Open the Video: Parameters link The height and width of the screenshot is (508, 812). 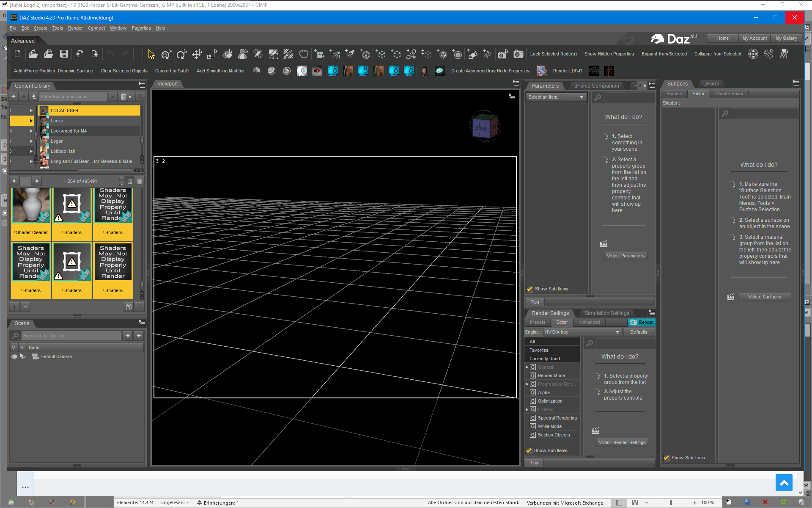click(625, 256)
